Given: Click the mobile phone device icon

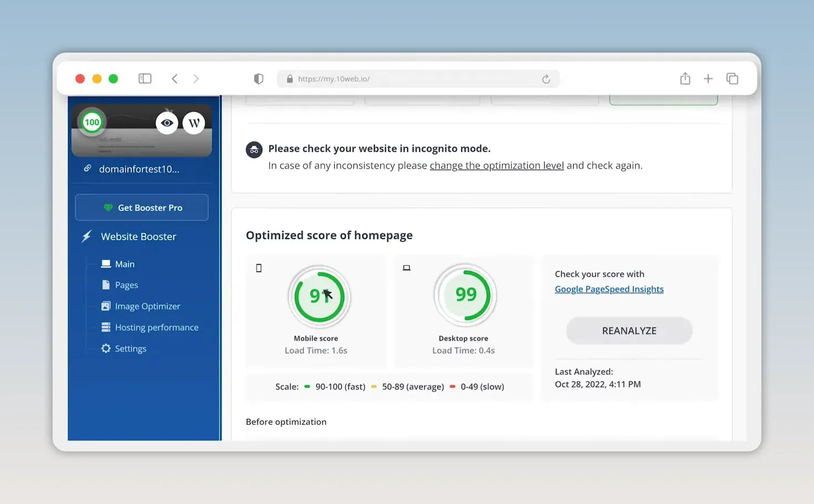Looking at the screenshot, I should pyautogui.click(x=259, y=268).
